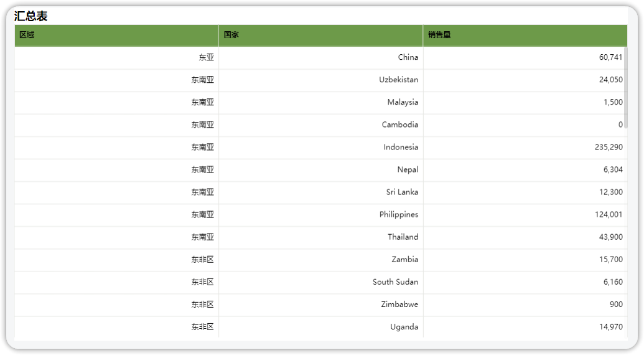
Task: Select the 东南亚 cell in Cambodia row
Action: coord(116,125)
